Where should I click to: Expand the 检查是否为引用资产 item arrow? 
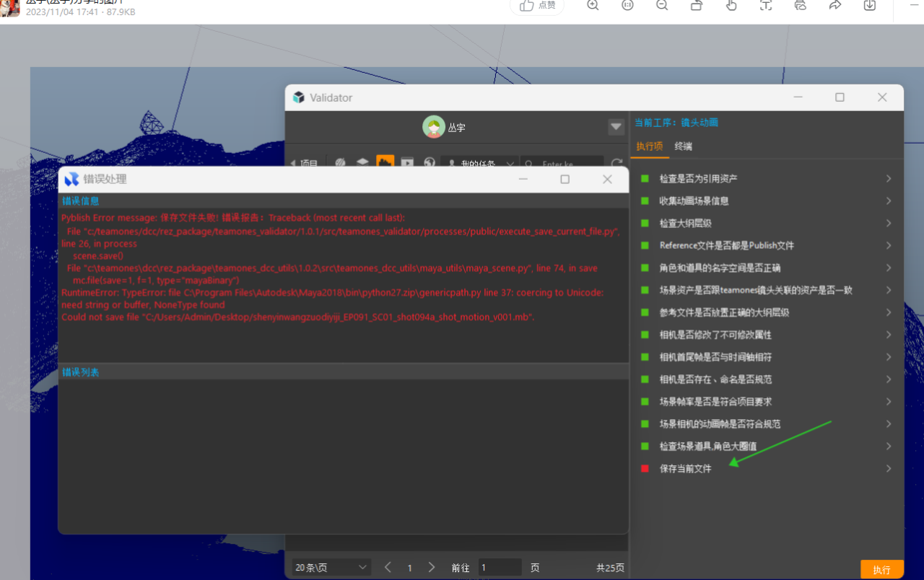pyautogui.click(x=888, y=179)
